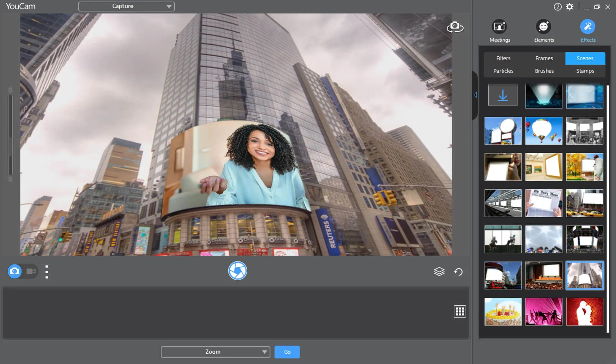616x364 pixels.
Task: Open the media library grid icon
Action: pos(460,311)
